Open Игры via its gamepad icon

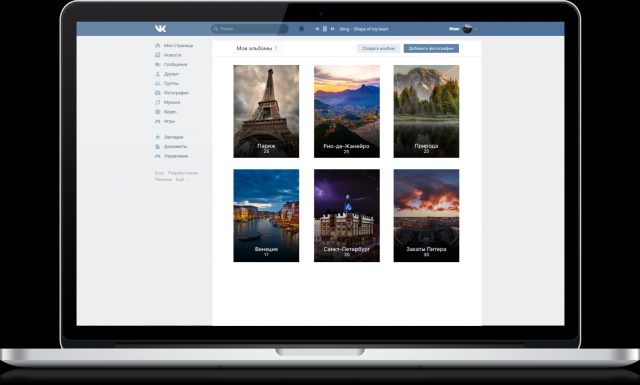pyautogui.click(x=158, y=121)
